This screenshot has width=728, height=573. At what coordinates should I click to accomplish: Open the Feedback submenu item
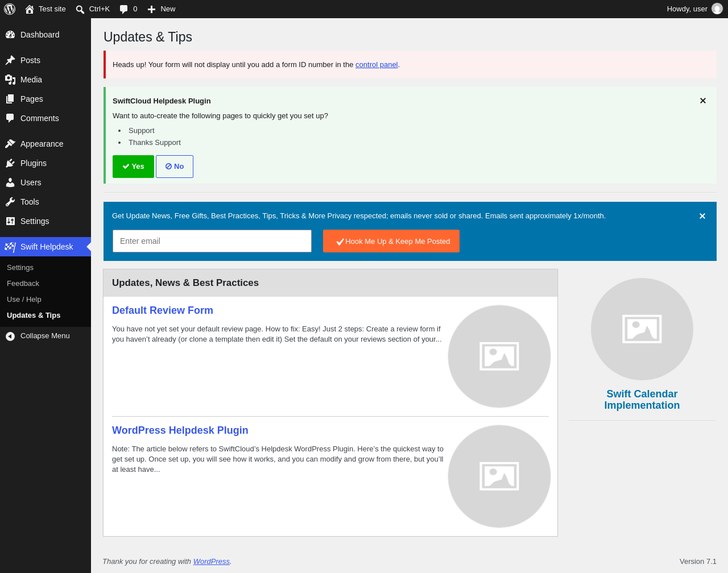[x=23, y=284]
